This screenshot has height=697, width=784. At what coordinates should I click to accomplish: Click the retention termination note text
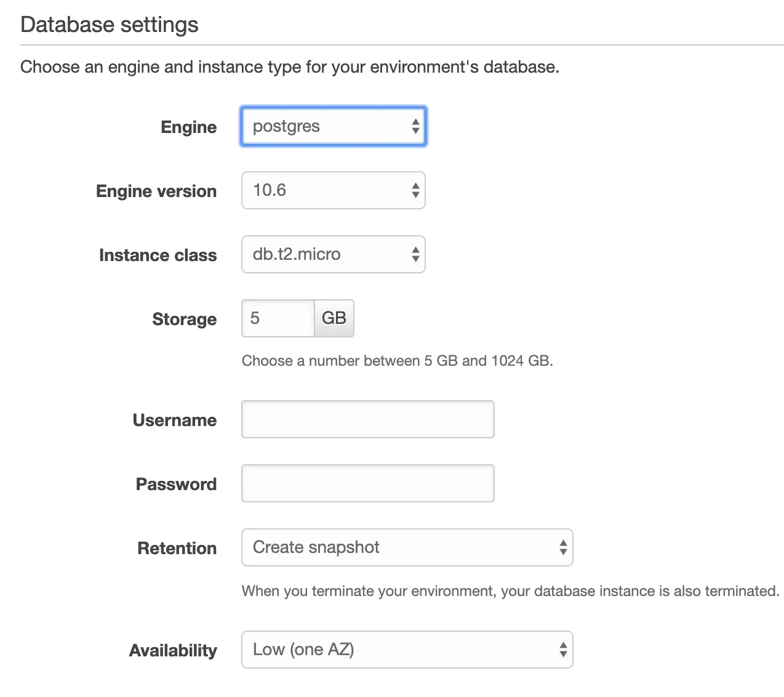pyautogui.click(x=511, y=591)
